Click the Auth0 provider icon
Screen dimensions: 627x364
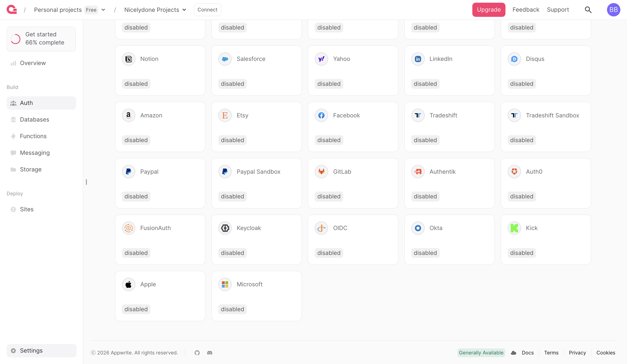pos(514,172)
